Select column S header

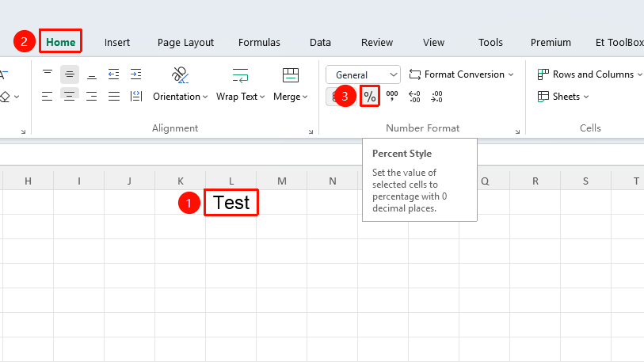pos(585,181)
